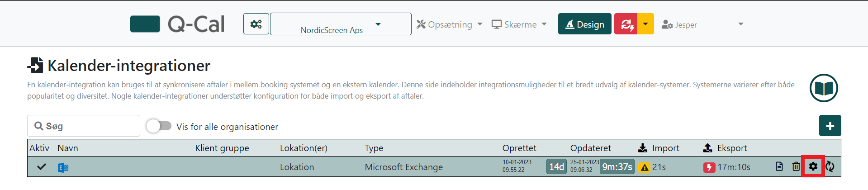Image resolution: width=868 pixels, height=190 pixels.
Task: Open the yellow dropdown arrow next to sync
Action: (x=645, y=24)
